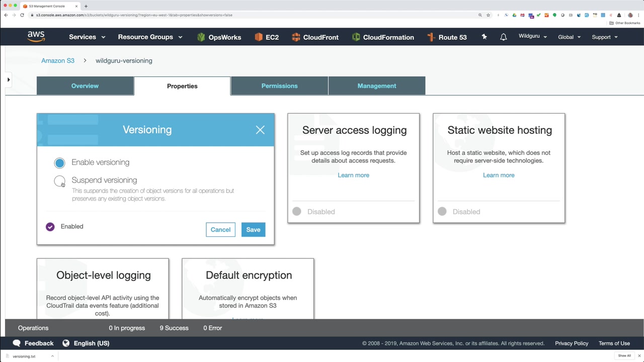Bookmark this page with the star icon
The height and width of the screenshot is (362, 644).
(x=488, y=15)
